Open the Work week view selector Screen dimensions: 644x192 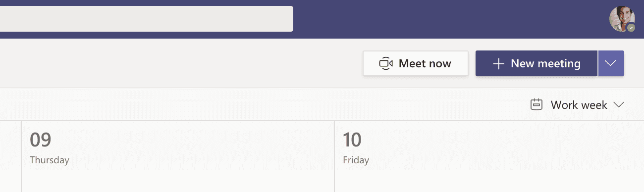[x=577, y=105]
